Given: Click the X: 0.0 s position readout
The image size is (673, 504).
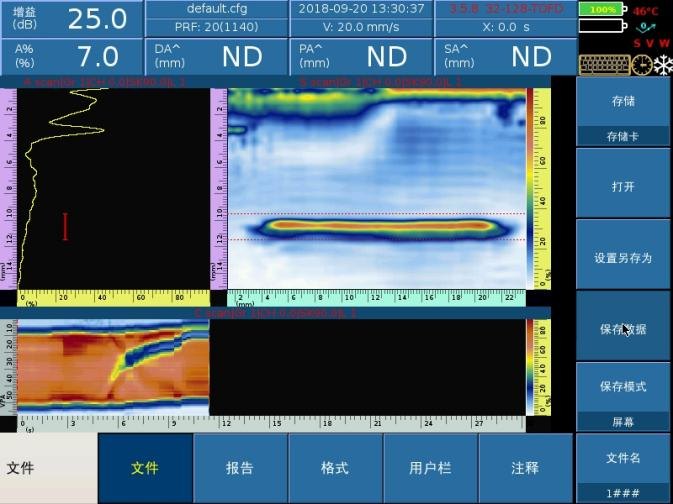Looking at the screenshot, I should pyautogui.click(x=506, y=27).
